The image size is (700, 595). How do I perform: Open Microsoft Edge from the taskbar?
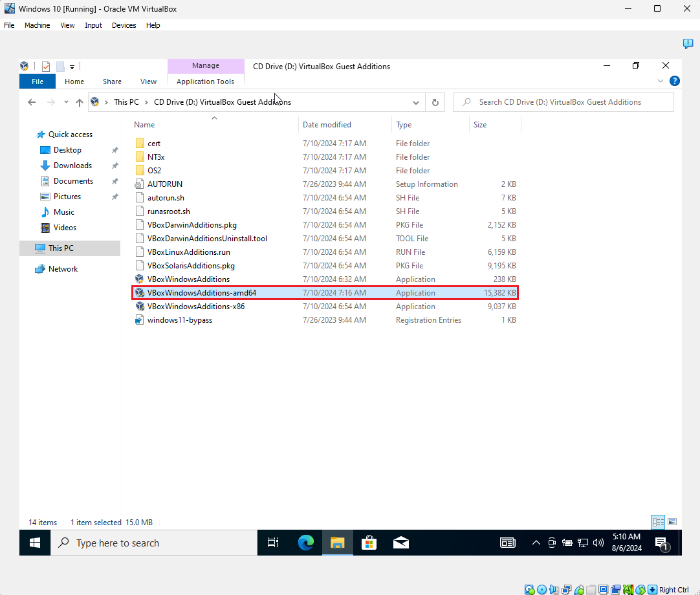tap(306, 543)
